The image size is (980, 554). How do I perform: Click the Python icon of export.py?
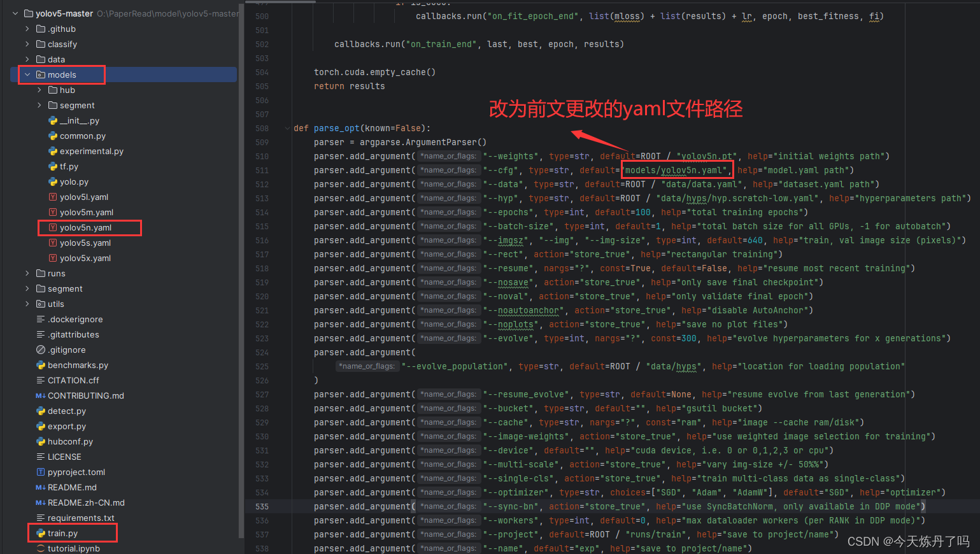[41, 426]
